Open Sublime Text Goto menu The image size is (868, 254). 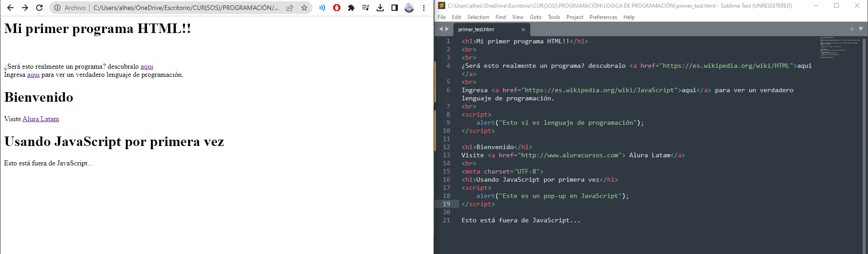[536, 17]
